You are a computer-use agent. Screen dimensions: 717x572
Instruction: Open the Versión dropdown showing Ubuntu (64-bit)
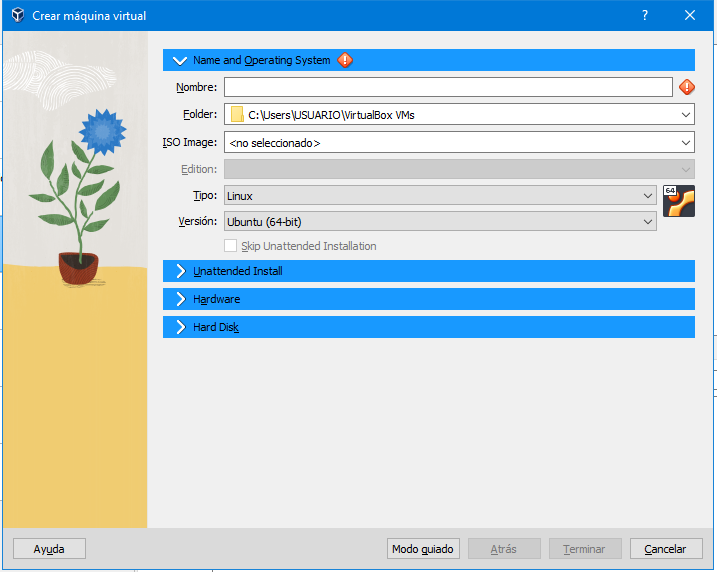(440, 221)
